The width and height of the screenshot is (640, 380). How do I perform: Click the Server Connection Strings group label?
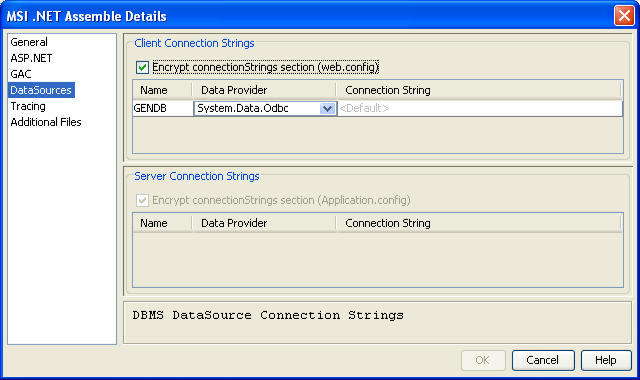pos(197,176)
